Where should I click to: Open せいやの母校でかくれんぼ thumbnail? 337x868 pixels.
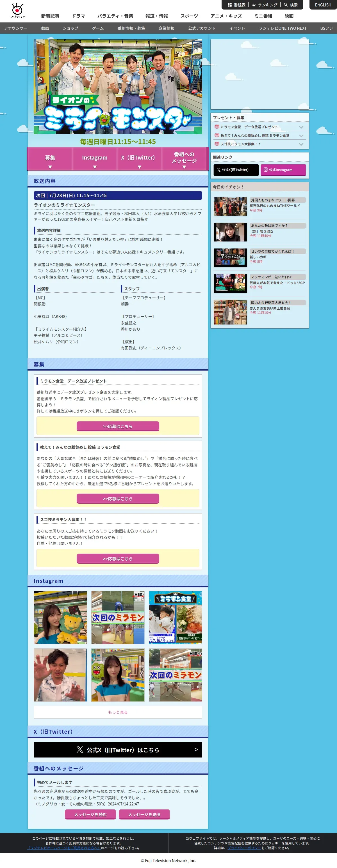click(x=230, y=257)
